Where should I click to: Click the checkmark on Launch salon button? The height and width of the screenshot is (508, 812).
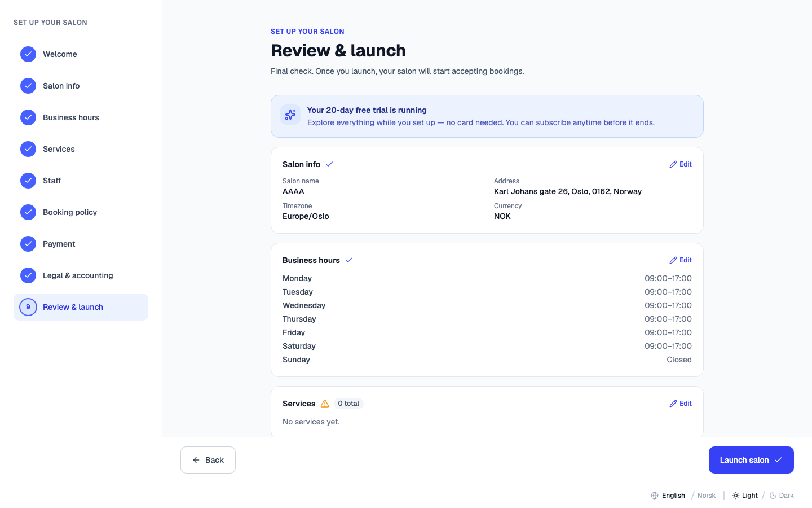tap(778, 460)
